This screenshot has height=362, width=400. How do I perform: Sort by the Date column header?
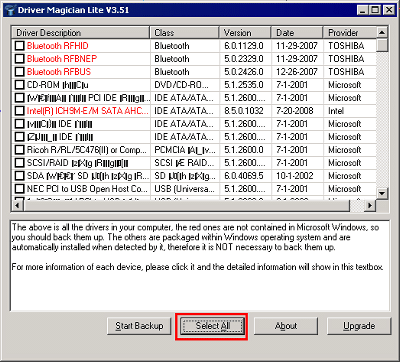pos(297,33)
